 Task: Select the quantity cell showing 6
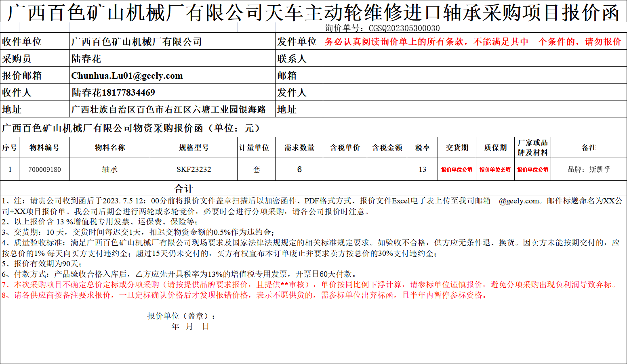pyautogui.click(x=299, y=169)
